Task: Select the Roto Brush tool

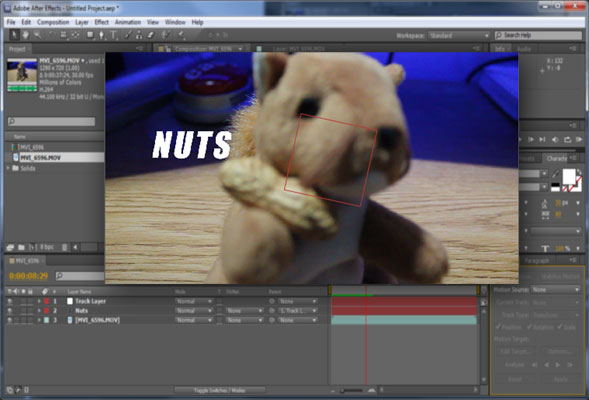Action: 165,35
